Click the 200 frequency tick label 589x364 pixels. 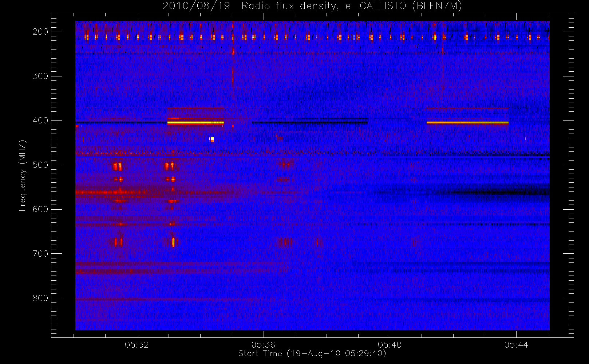tap(40, 32)
